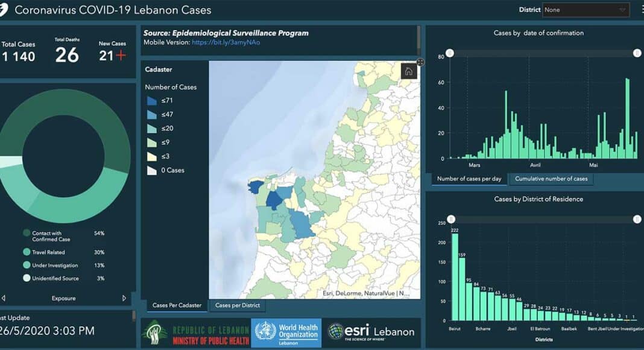Go to the previous Exposure chart with the left arrow

pos(4,298)
